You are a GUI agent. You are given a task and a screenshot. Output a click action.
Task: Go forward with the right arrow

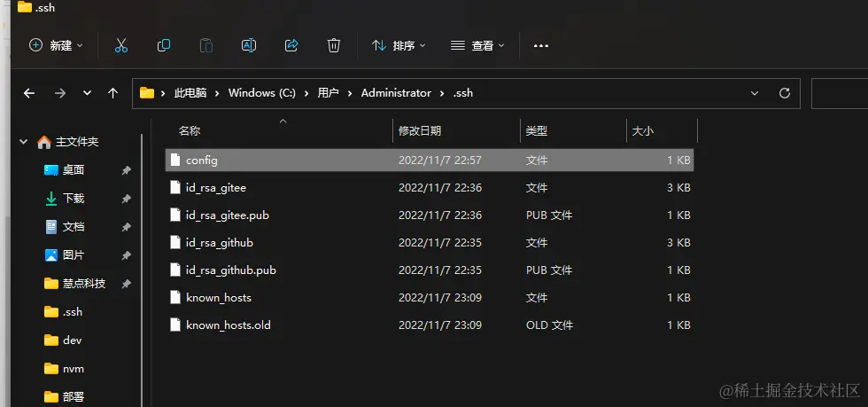click(60, 93)
